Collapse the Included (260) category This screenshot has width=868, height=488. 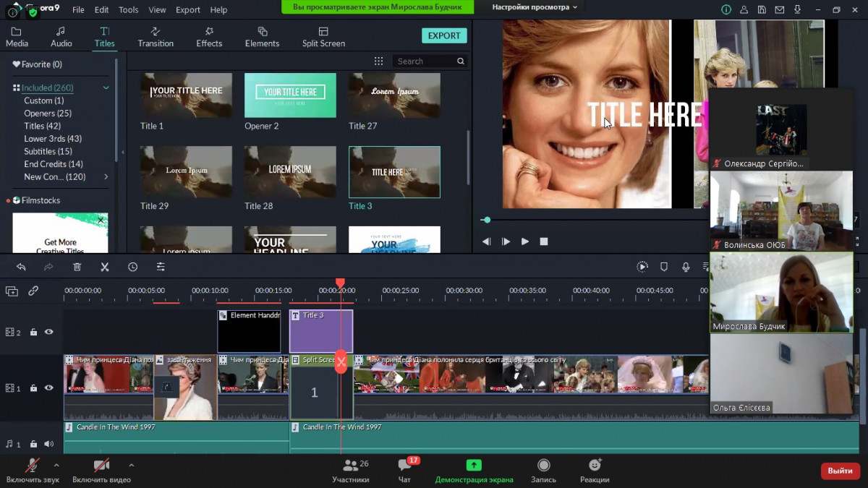(x=106, y=88)
